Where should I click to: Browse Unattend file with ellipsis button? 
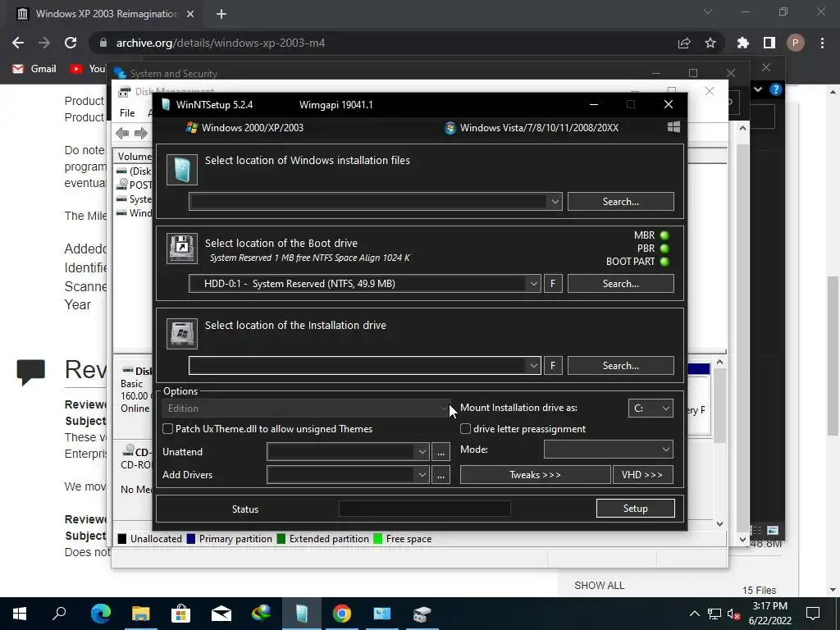[x=441, y=452]
